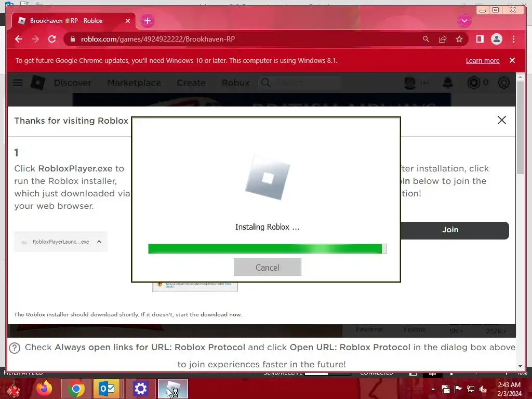The width and height of the screenshot is (532, 399).
Task: Click the 'Thanks for visiting Roblox' heading
Action: (x=71, y=121)
